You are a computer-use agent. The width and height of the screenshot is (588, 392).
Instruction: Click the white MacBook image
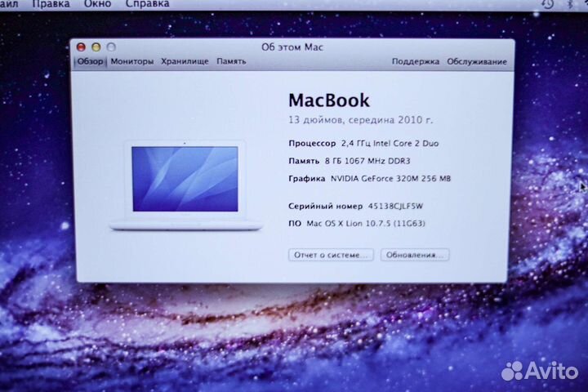coord(186,185)
